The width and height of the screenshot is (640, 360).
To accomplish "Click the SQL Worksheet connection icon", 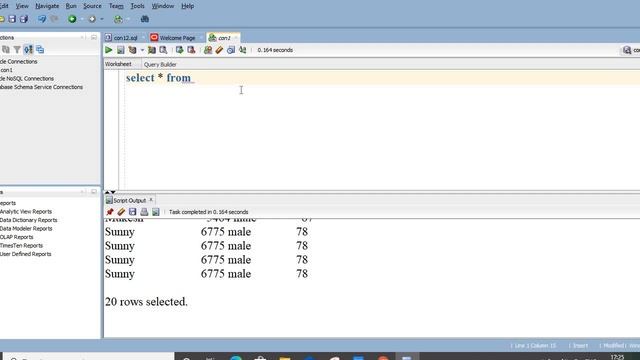I will coord(118,19).
